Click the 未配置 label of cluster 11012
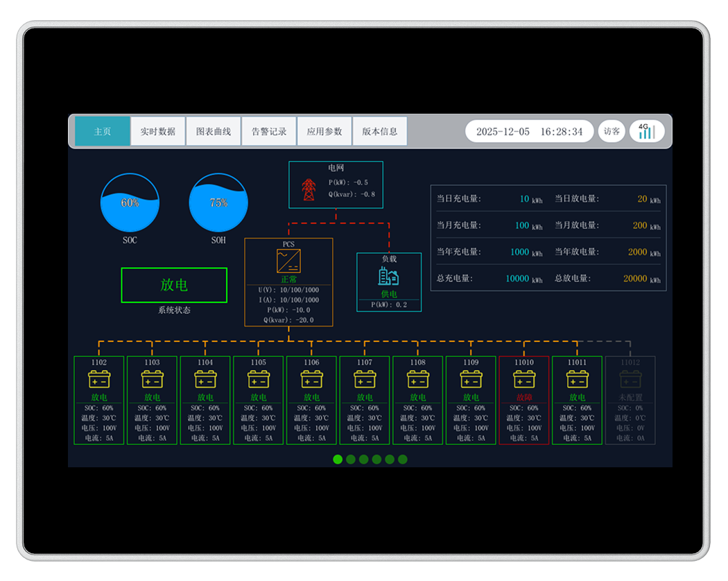This screenshot has height=581, width=728. [630, 397]
